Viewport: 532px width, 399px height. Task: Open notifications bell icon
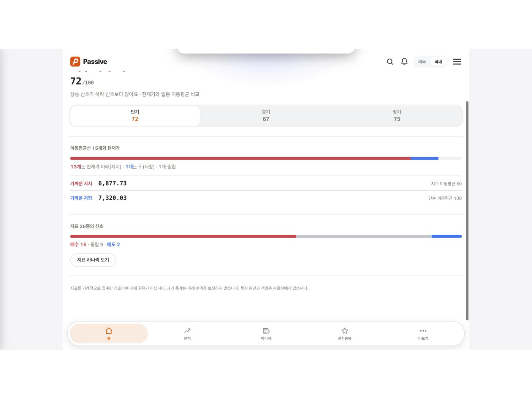[x=404, y=62]
